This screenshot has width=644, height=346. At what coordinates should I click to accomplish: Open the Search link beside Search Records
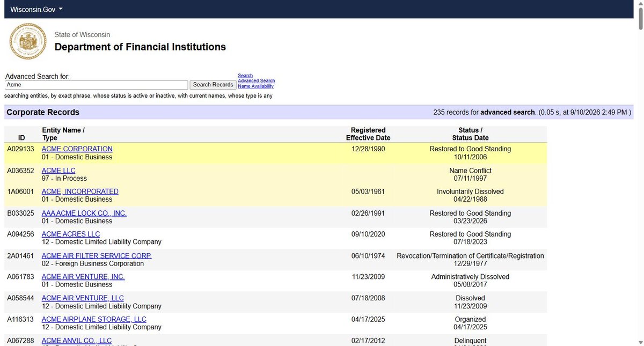[245, 76]
